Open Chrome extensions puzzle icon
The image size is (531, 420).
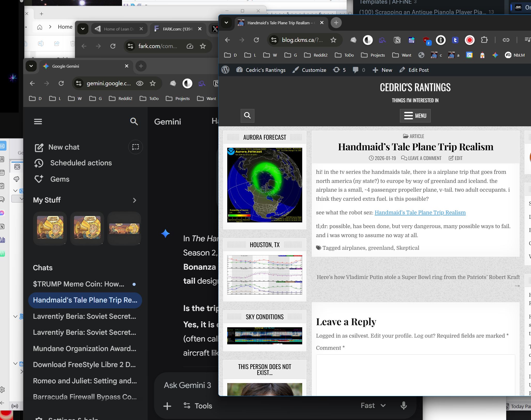coord(484,40)
